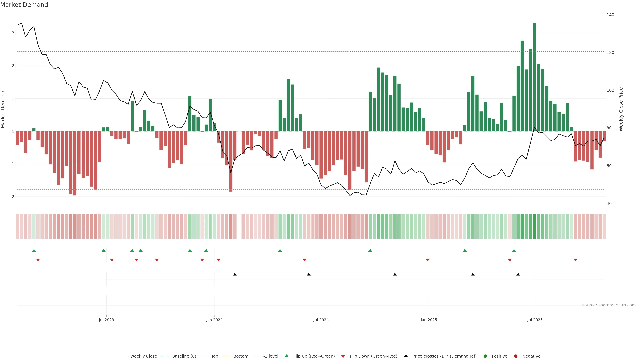Viewport: 644px width, 362px height.
Task: Click the Jul 2024 x-axis label
Action: point(321,320)
